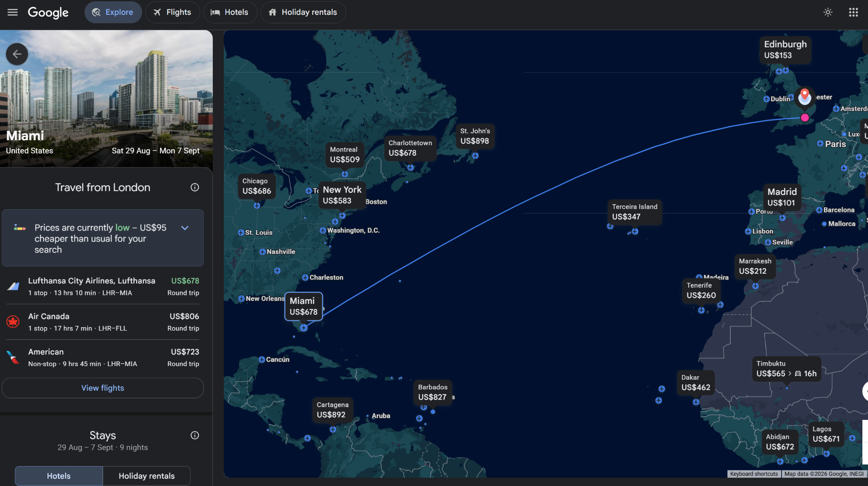Open Keyboard shortcuts link on map
The image size is (868, 486).
point(754,474)
